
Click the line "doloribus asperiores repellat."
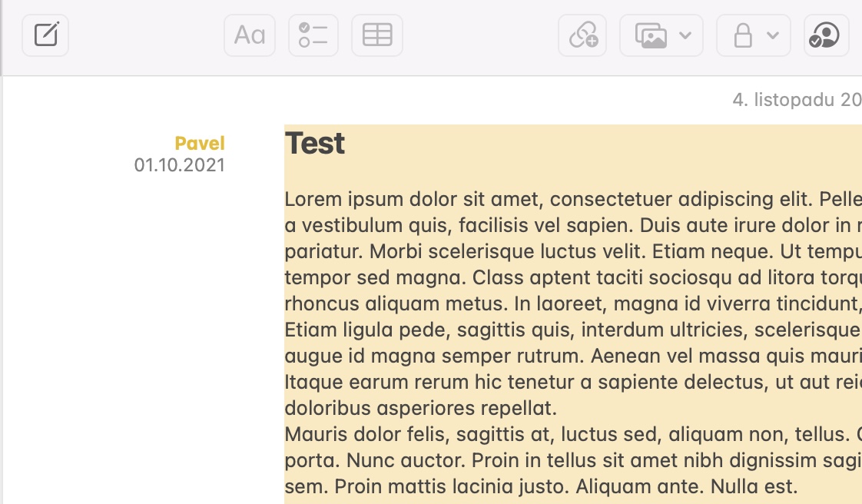coord(420,408)
